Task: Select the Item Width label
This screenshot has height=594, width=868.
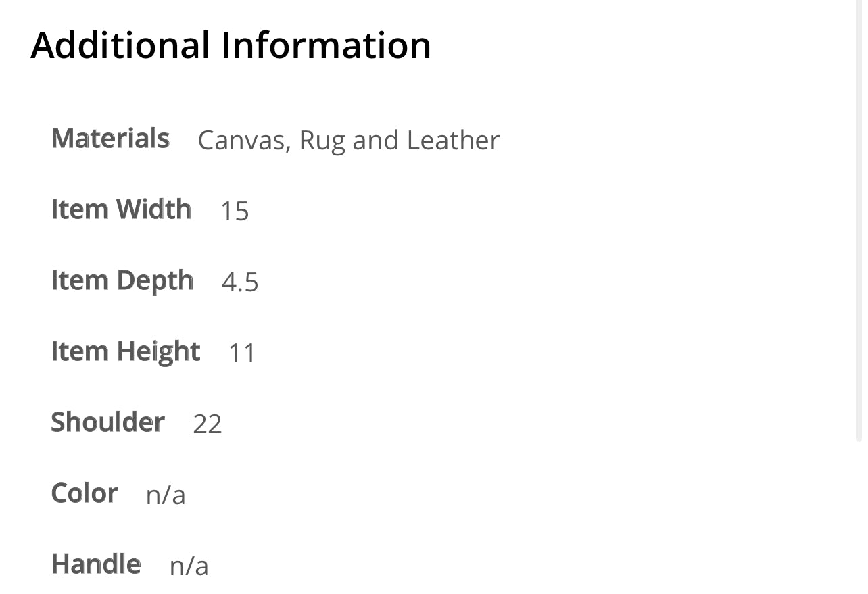Action: 121,209
